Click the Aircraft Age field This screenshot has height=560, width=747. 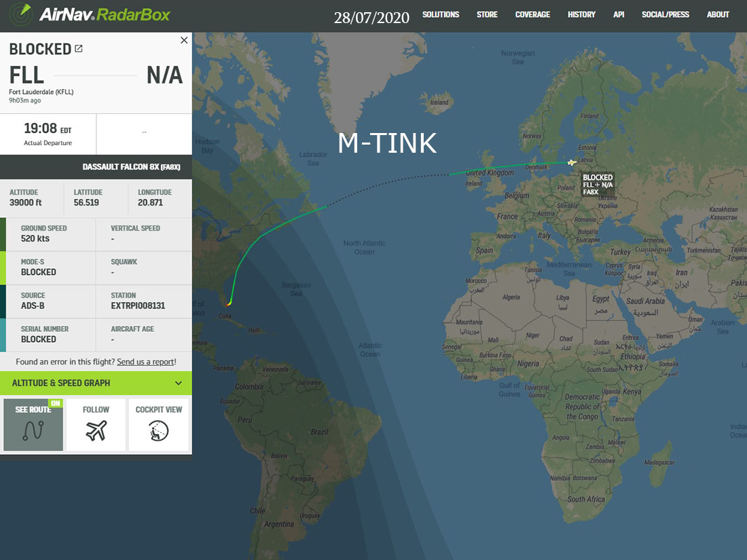[144, 334]
